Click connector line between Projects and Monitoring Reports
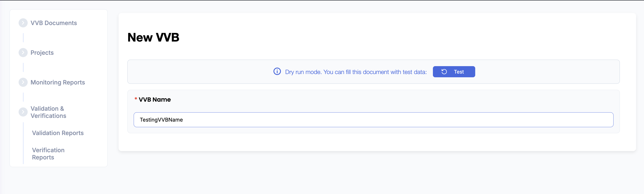The image size is (644, 194). [23, 68]
